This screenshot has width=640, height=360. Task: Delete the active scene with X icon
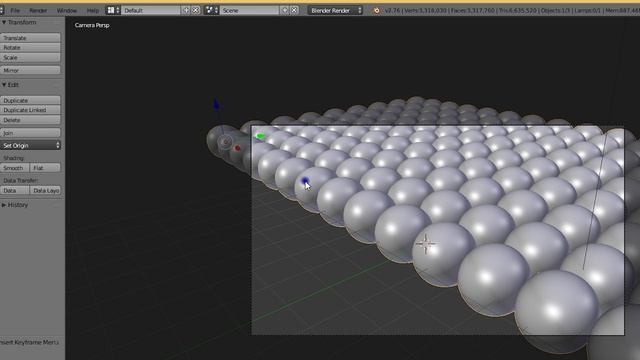tap(294, 10)
